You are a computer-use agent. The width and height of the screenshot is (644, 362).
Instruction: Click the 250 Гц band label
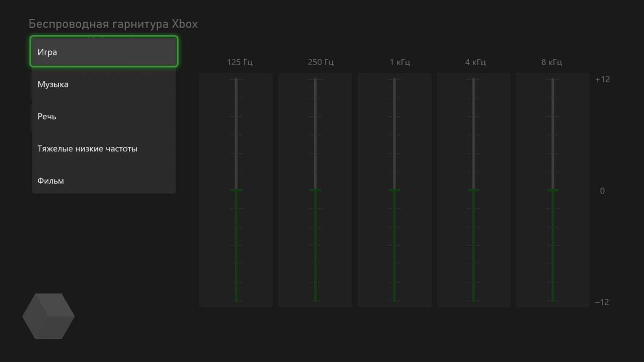[321, 62]
